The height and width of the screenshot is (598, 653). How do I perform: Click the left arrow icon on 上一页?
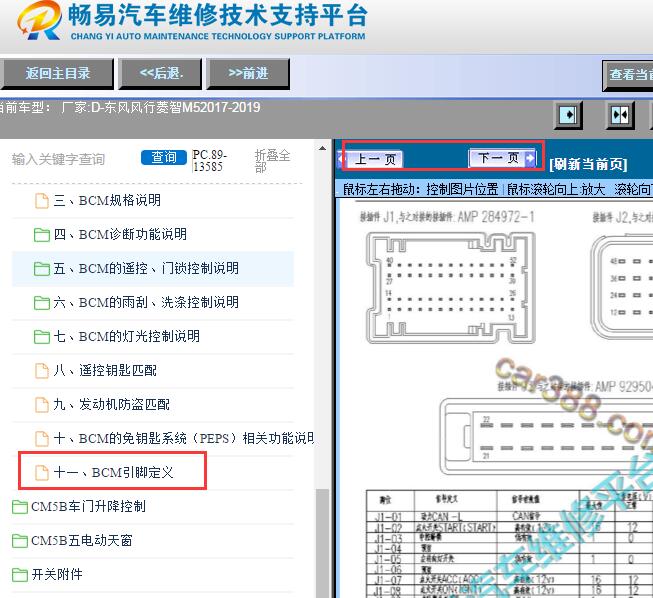(x=341, y=159)
